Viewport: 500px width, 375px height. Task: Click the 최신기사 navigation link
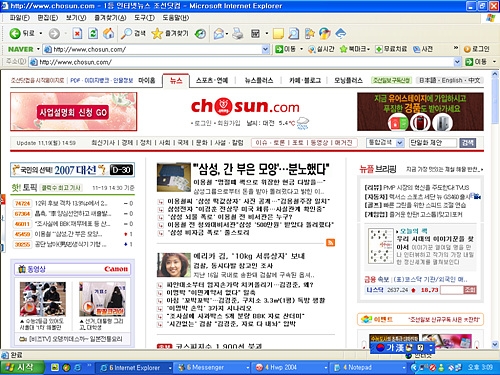tap(103, 143)
